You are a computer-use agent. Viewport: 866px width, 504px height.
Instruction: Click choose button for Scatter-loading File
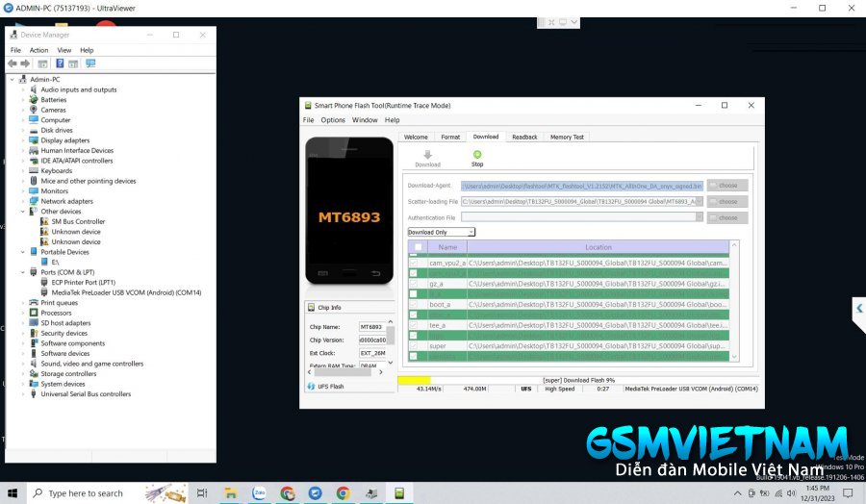pos(728,201)
